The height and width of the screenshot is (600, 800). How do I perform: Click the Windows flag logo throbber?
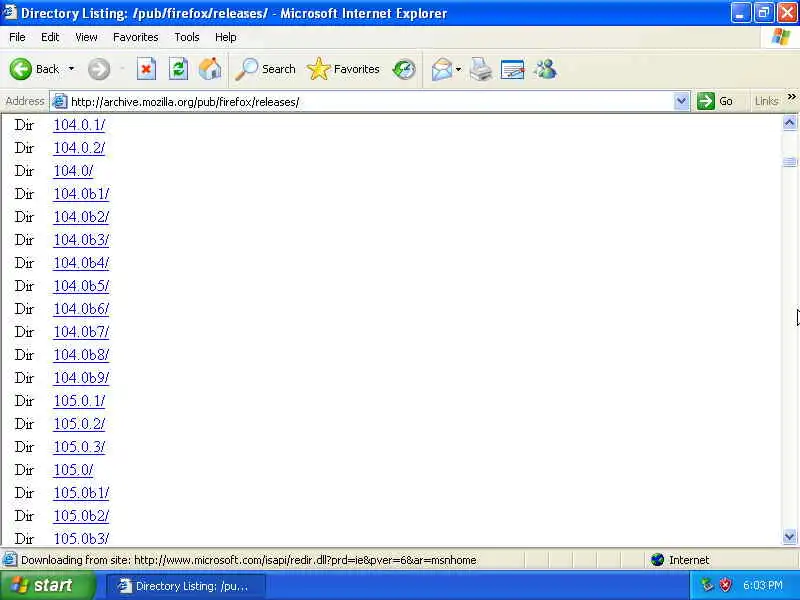point(781,37)
